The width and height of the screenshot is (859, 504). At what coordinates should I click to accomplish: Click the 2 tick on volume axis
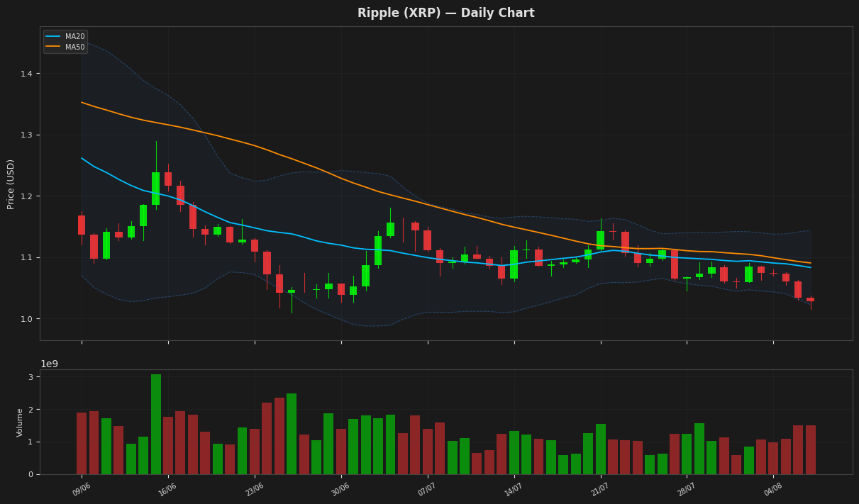(31, 410)
